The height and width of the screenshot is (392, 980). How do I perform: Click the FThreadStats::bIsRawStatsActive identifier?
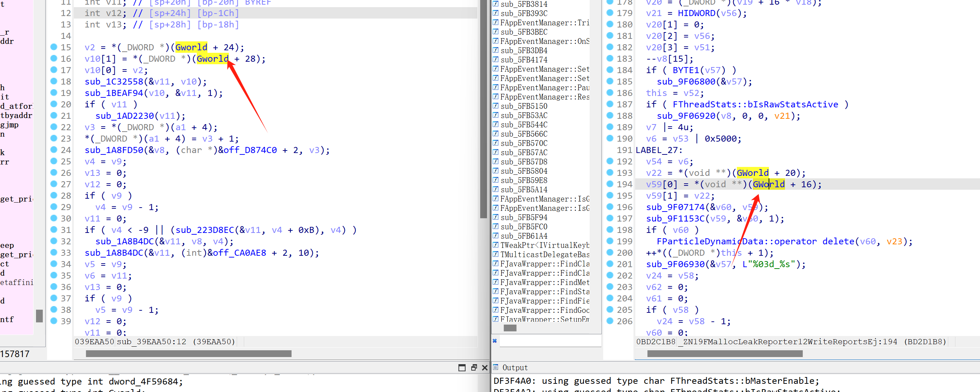[x=755, y=104]
